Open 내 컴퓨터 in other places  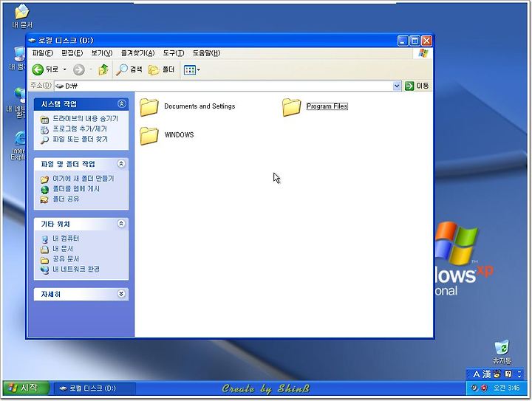click(x=66, y=239)
